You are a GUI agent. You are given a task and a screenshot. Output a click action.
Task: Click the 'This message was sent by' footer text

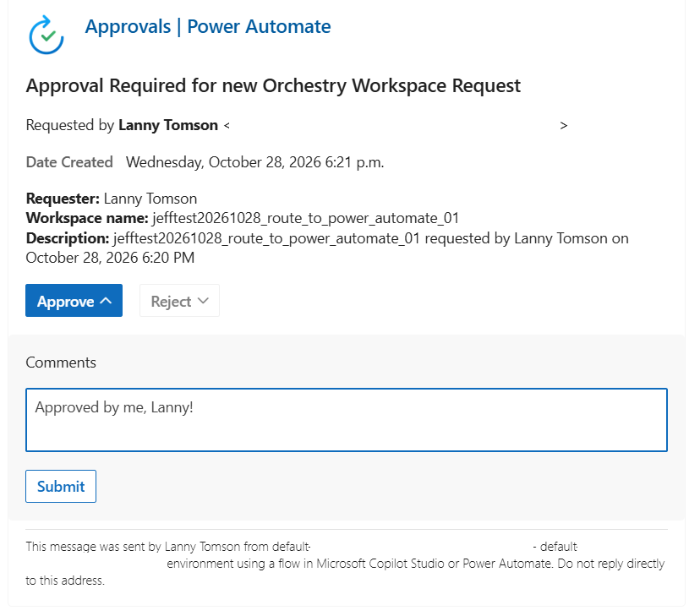[345, 564]
